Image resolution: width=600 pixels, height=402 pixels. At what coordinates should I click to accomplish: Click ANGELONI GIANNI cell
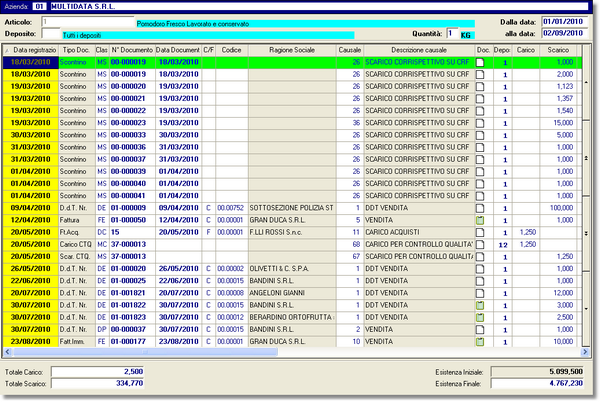[x=292, y=293]
